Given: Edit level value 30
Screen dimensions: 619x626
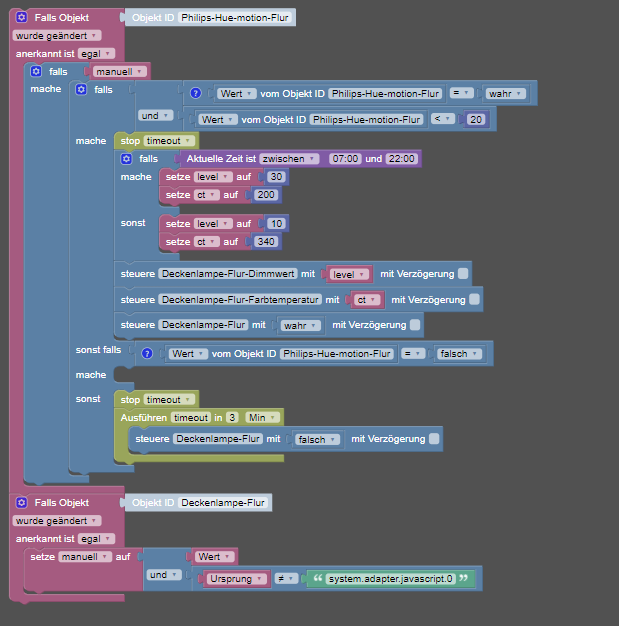Looking at the screenshot, I should point(276,177).
